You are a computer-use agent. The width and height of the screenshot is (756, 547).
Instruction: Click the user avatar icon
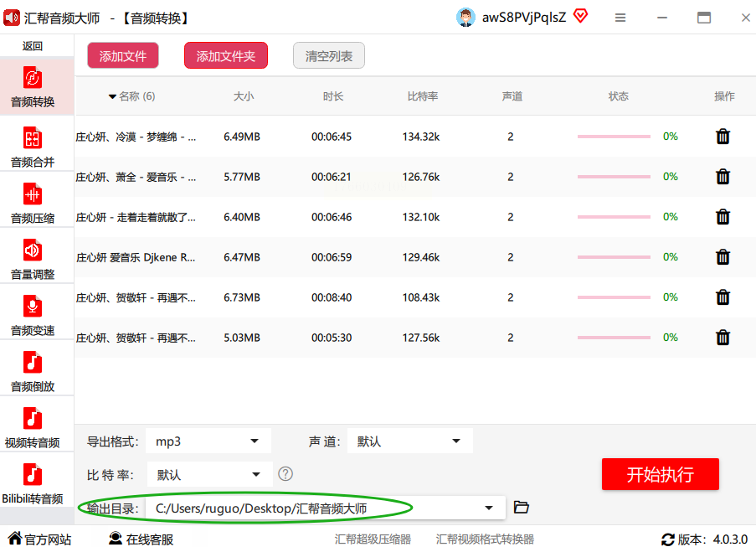coord(465,18)
